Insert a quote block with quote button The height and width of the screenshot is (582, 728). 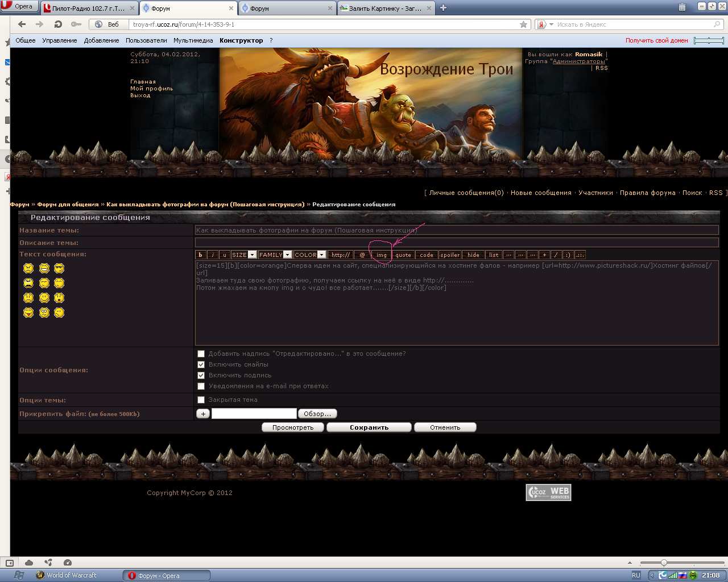[x=403, y=255]
